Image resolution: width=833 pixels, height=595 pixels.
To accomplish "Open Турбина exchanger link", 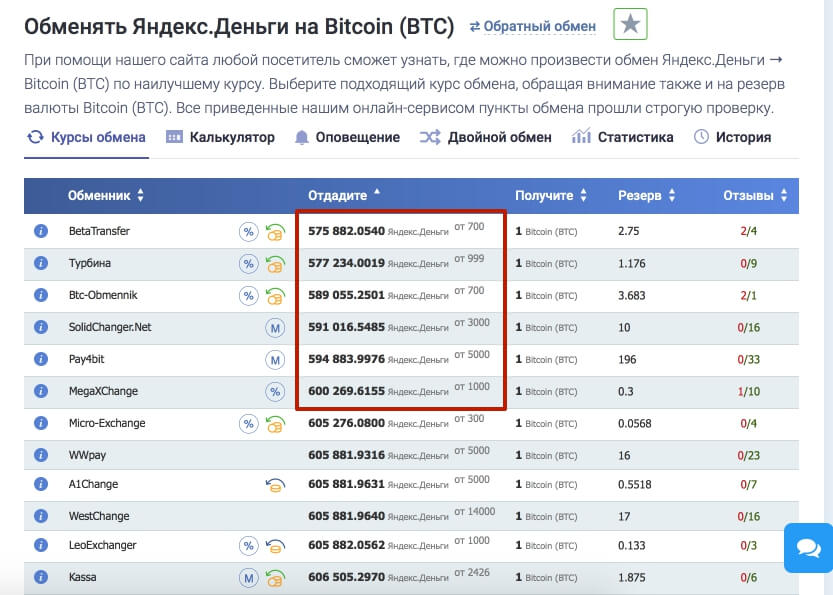I will (90, 264).
